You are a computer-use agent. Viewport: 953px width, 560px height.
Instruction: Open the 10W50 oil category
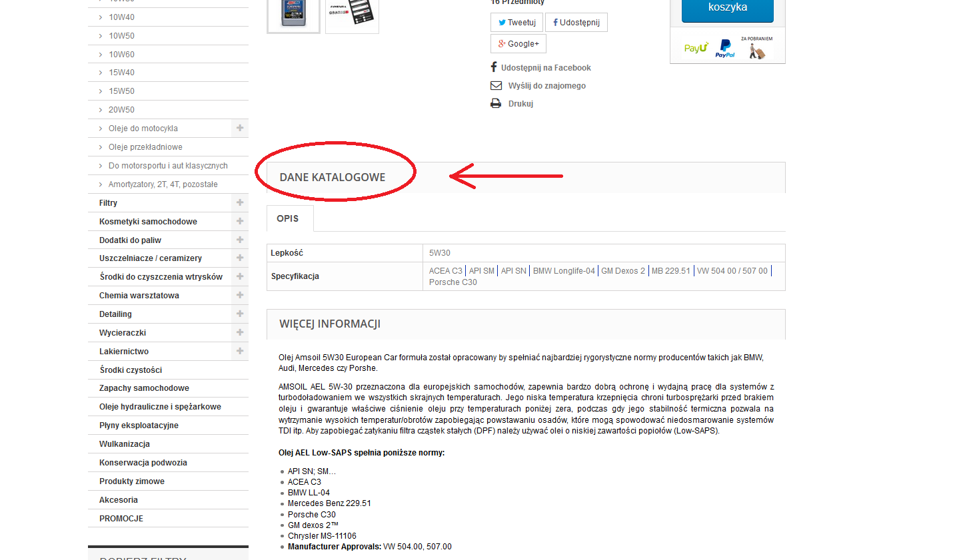tap(121, 36)
